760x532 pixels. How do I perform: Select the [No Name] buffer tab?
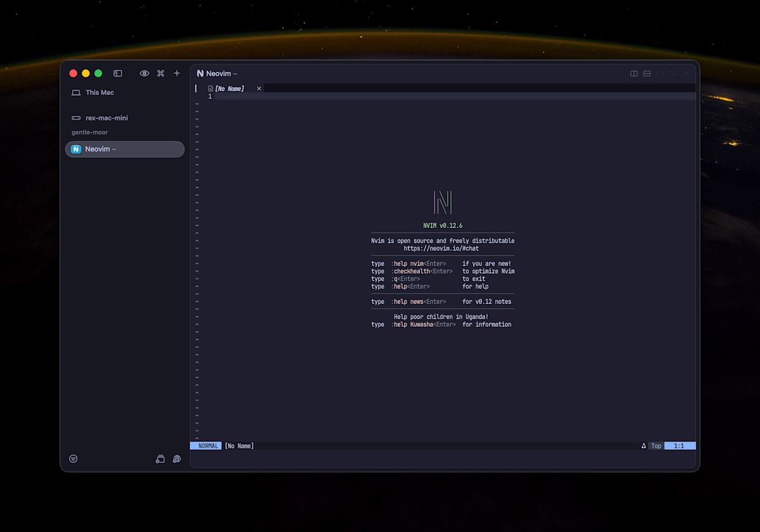(229, 89)
